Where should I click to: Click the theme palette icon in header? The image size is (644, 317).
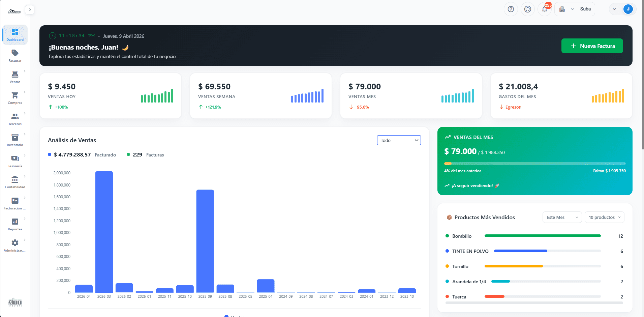(528, 9)
